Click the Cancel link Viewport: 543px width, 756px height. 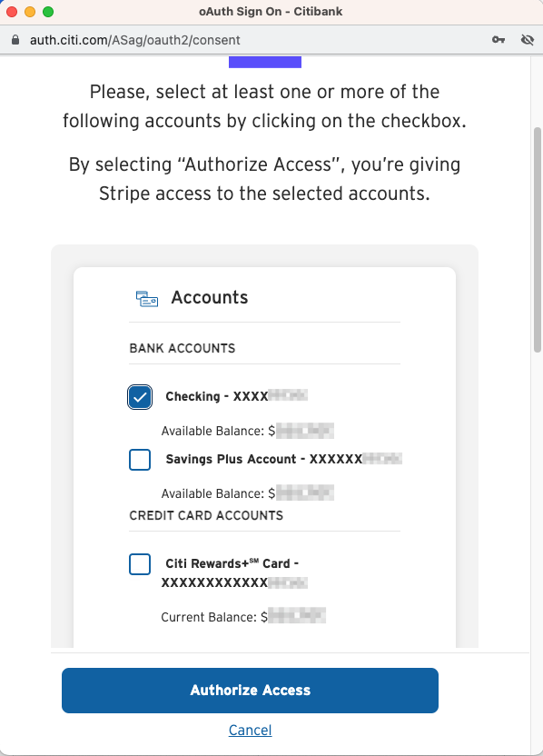[250, 730]
